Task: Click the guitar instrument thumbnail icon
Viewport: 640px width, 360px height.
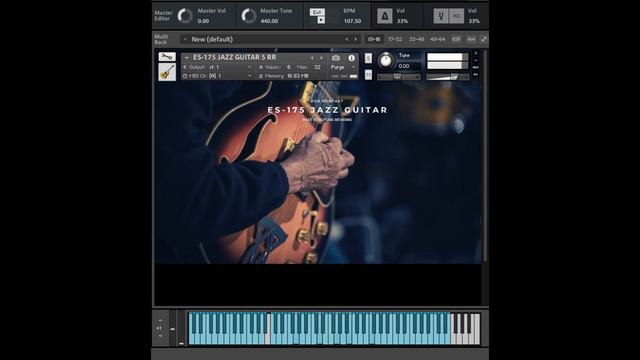Action: point(167,72)
